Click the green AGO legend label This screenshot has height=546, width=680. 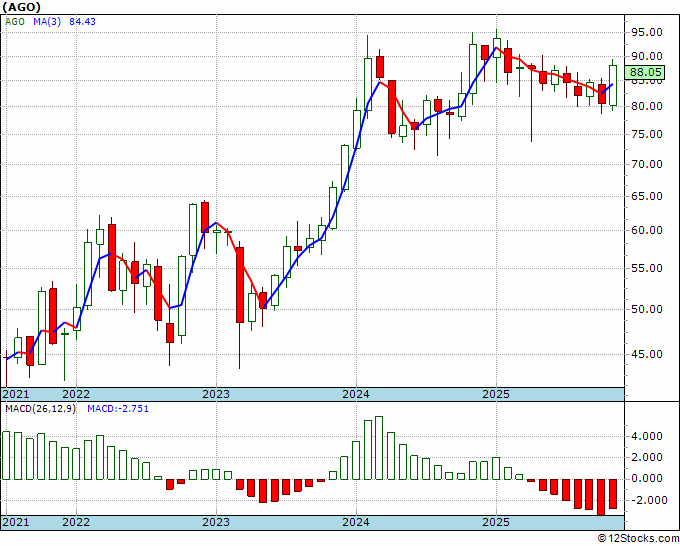(x=15, y=21)
